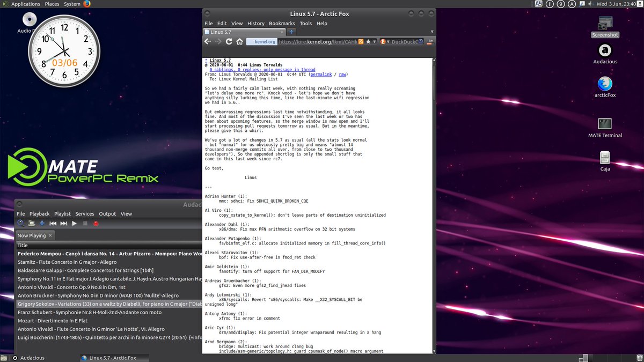Reload the Linux 5.7 page
The image size is (644, 362).
[x=229, y=41]
